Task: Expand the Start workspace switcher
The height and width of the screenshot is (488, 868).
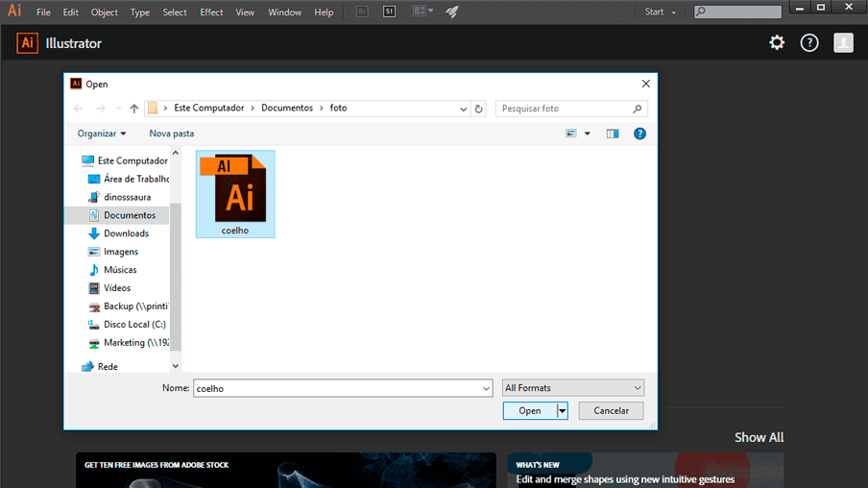Action: pos(660,12)
